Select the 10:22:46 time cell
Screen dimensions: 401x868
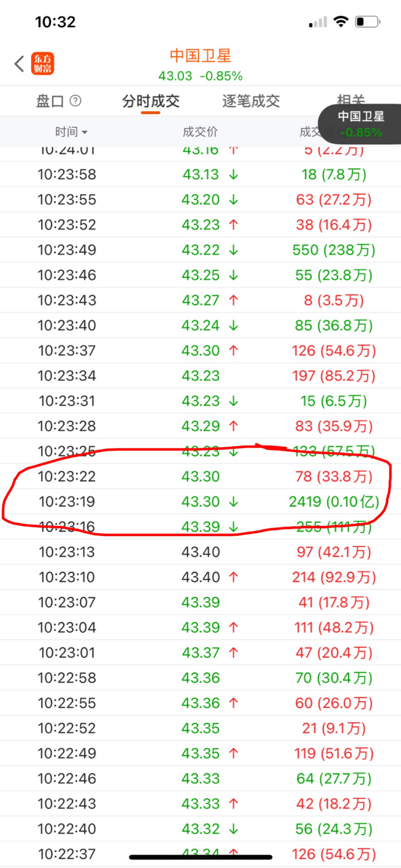click(67, 778)
